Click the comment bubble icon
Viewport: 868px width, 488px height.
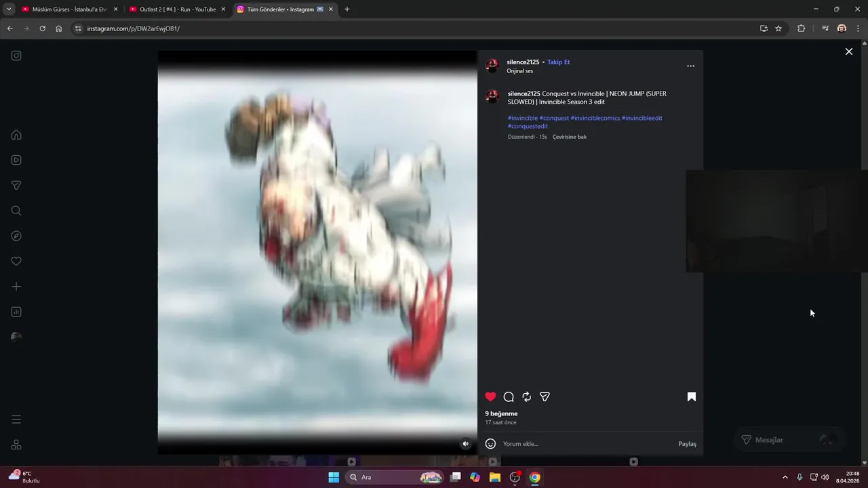pyautogui.click(x=509, y=396)
